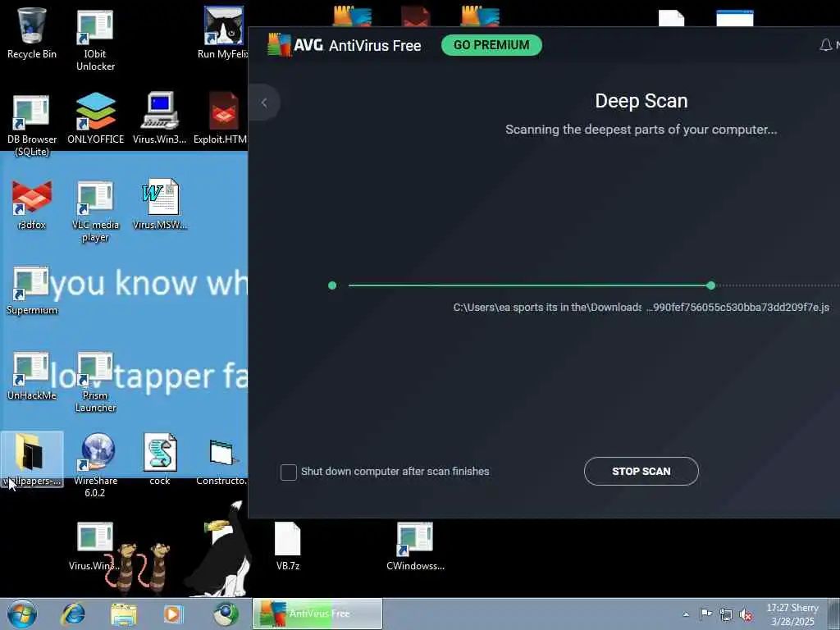Open the Supermium shortcut
The height and width of the screenshot is (630, 840).
[x=32, y=290]
